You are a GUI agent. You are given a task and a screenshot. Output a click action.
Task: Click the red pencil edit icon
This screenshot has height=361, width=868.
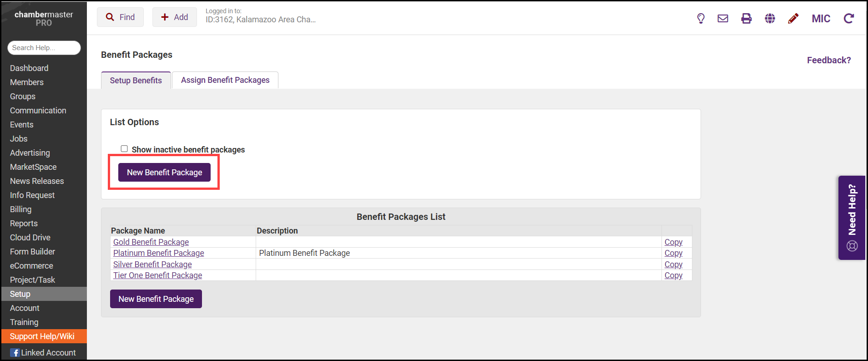pos(793,18)
